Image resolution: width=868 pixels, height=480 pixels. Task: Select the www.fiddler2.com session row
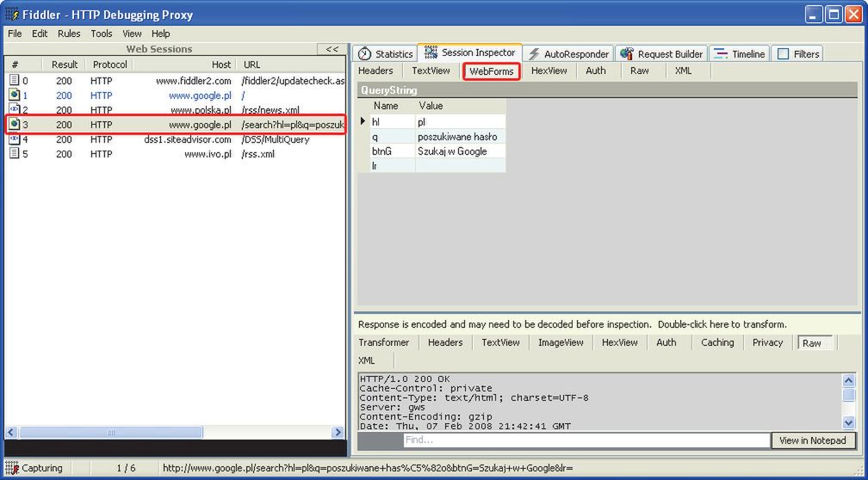pos(175,81)
